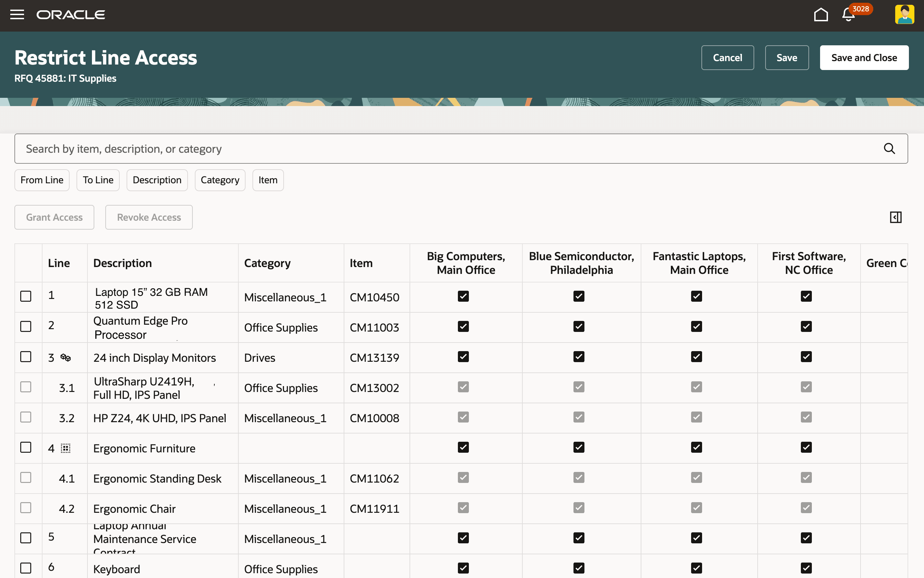Screen dimensions: 924x578
Task: Toggle the side panel icon
Action: click(896, 217)
